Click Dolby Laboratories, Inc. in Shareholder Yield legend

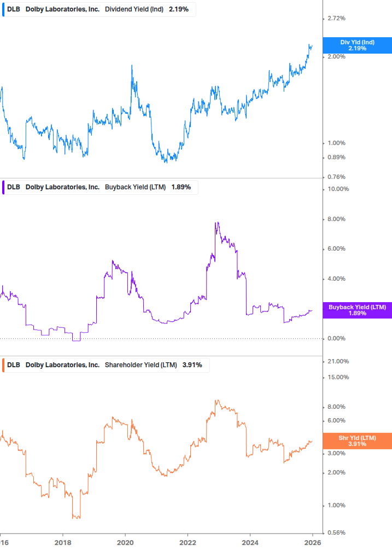pyautogui.click(x=62, y=365)
